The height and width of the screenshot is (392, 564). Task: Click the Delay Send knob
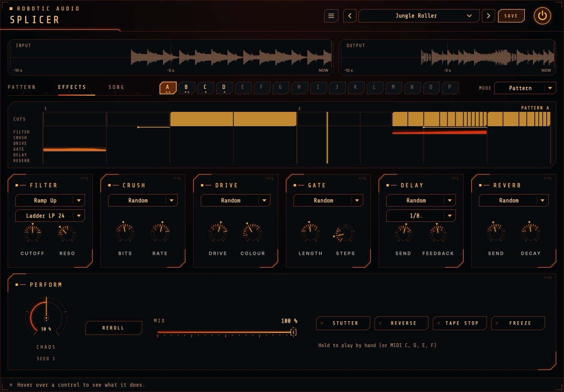coord(403,234)
